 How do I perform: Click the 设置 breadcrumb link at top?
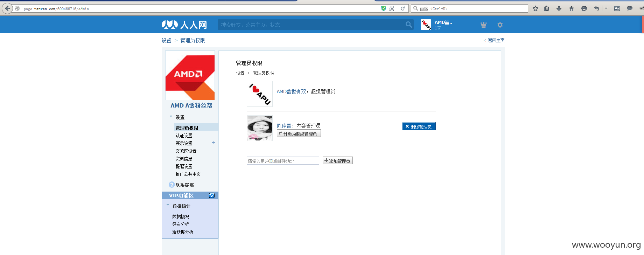166,40
